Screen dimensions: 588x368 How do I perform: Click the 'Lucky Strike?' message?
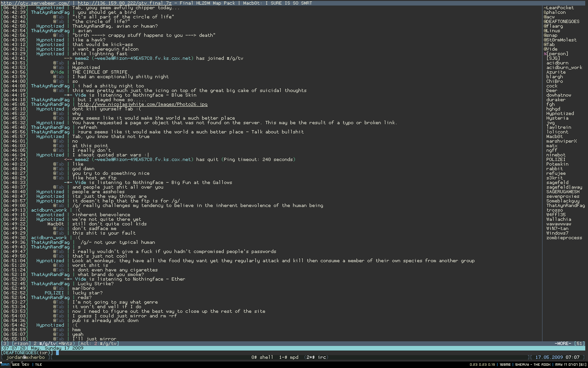click(96, 284)
